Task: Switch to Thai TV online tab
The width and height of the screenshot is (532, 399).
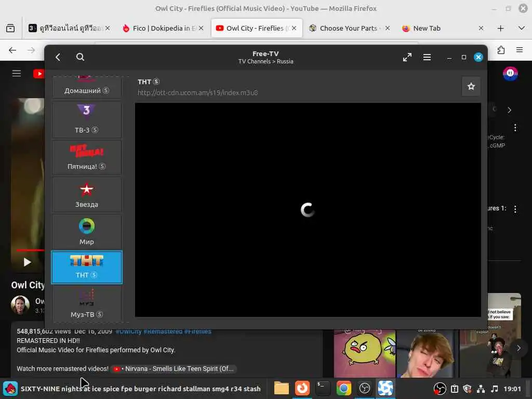Action: click(70, 28)
